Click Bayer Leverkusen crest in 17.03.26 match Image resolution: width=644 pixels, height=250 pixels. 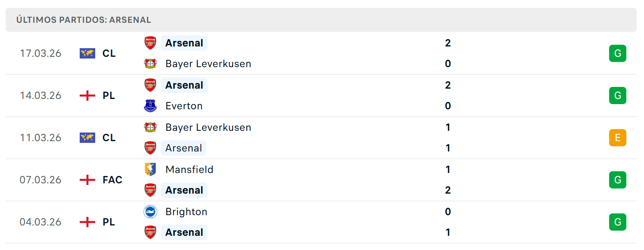pyautogui.click(x=150, y=64)
